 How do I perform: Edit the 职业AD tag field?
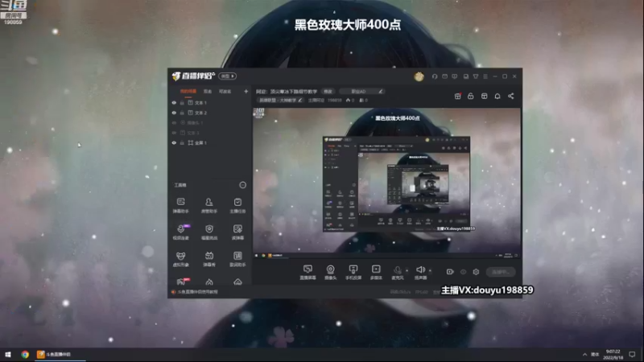coord(363,92)
